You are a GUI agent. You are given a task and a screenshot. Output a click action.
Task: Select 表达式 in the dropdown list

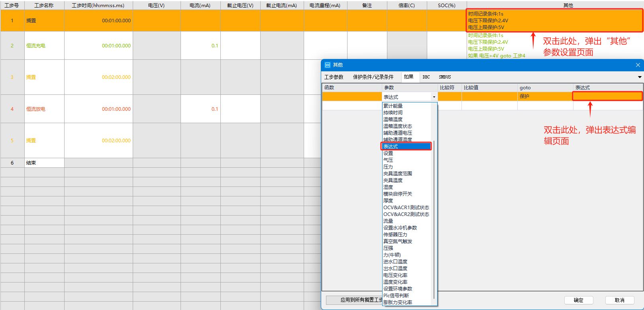click(x=406, y=146)
